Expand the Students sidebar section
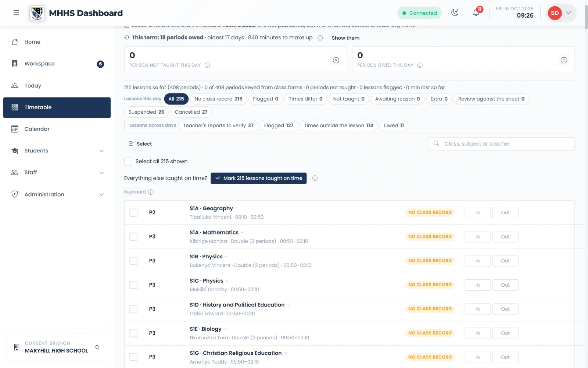Viewport: 588px width, 368px height. point(57,151)
